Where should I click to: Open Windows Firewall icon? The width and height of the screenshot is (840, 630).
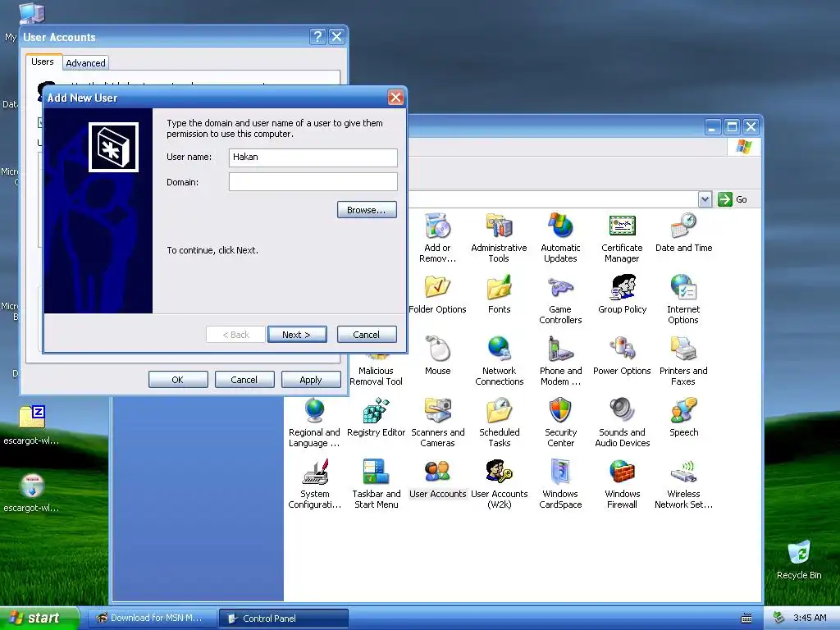click(x=622, y=484)
